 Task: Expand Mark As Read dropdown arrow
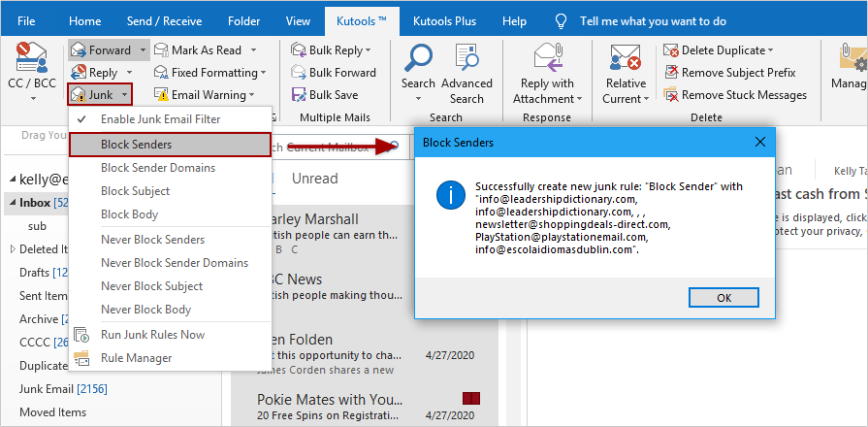(x=253, y=50)
